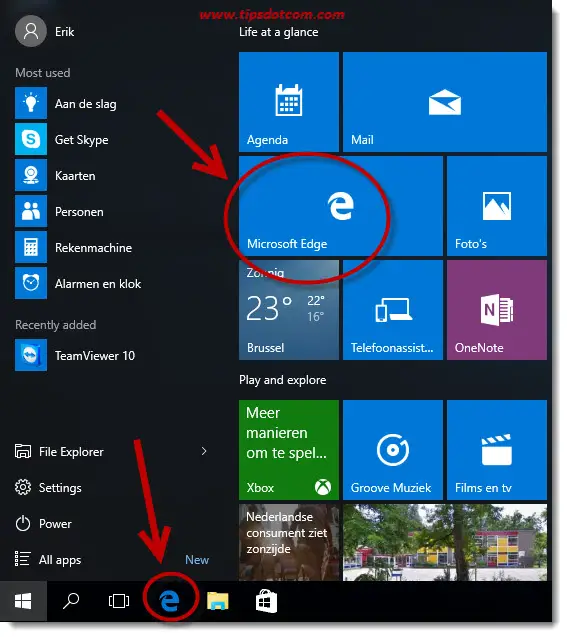Show All apps list
The width and height of the screenshot is (567, 637).
[48, 559]
